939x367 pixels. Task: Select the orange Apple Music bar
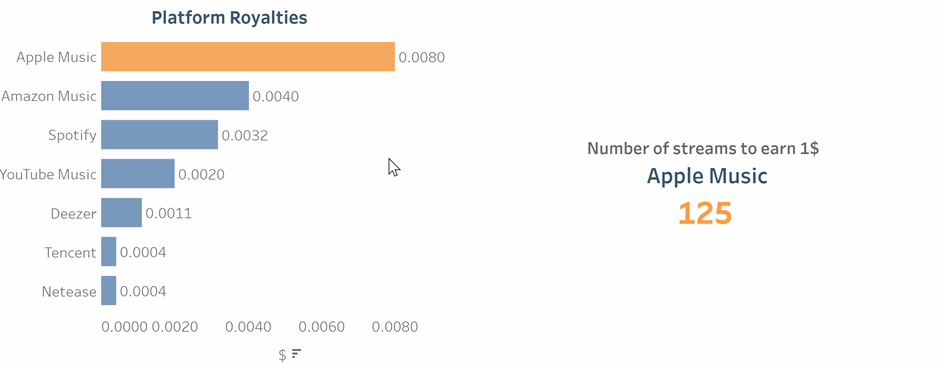248,57
